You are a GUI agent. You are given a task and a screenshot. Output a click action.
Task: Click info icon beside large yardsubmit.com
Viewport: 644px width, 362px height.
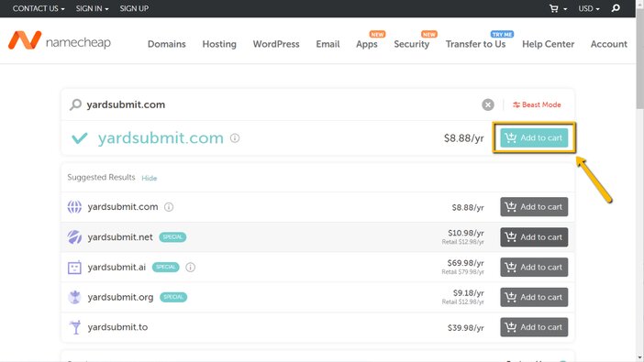click(235, 138)
